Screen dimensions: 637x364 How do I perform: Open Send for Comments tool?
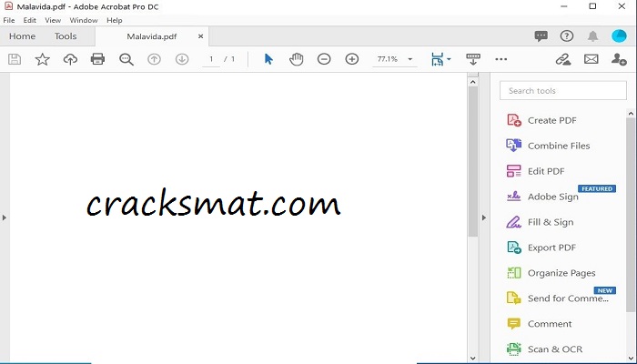coord(557,298)
